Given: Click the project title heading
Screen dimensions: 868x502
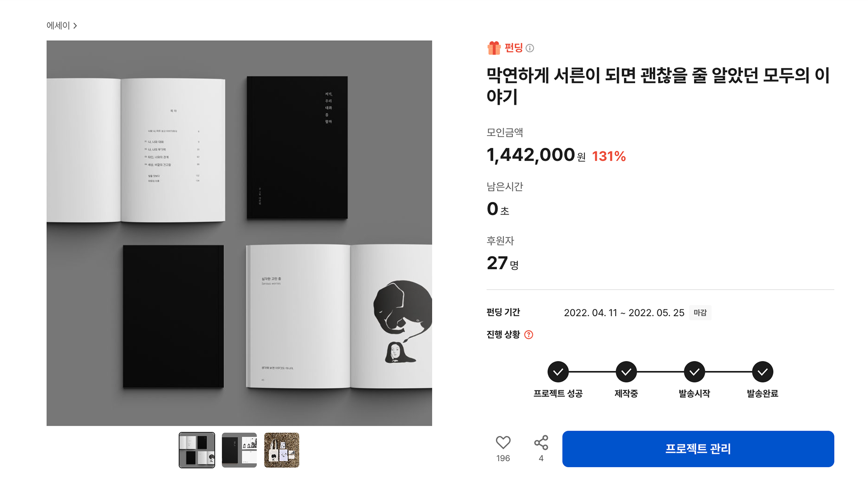Looking at the screenshot, I should (658, 85).
